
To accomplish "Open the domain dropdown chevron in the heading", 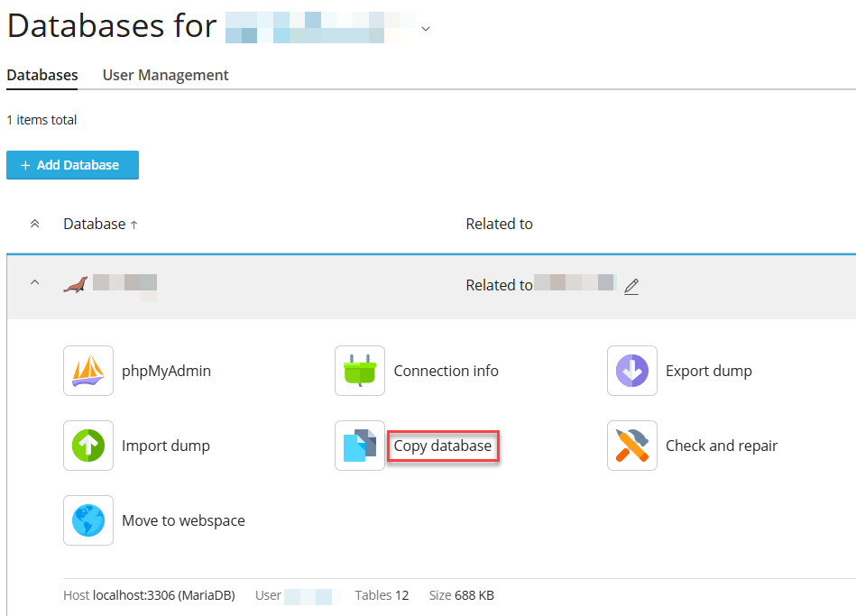I will 426,28.
